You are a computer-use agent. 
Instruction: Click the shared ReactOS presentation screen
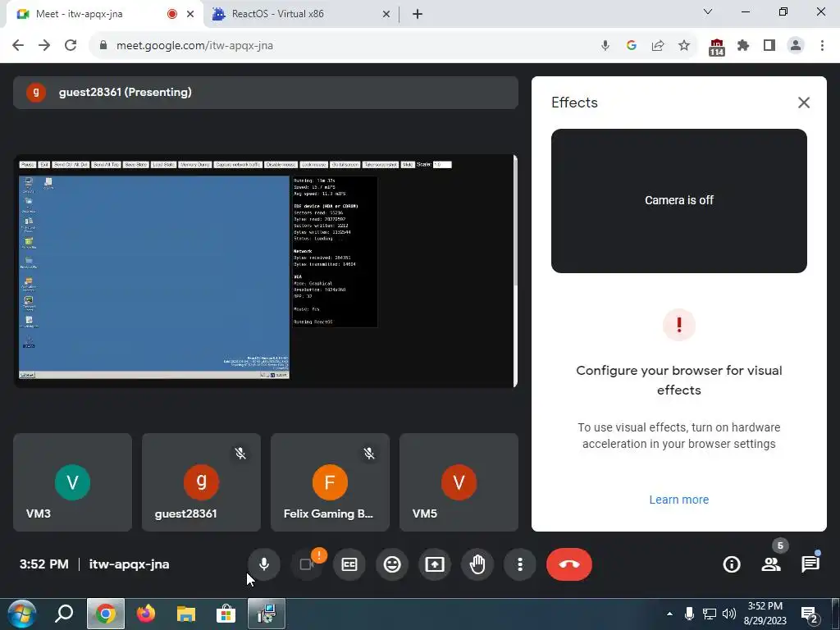265,271
